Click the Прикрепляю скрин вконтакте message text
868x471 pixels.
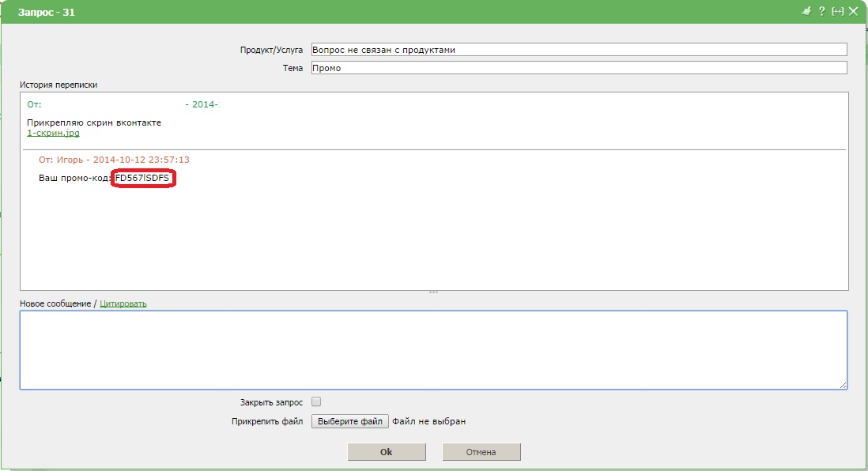[x=94, y=122]
